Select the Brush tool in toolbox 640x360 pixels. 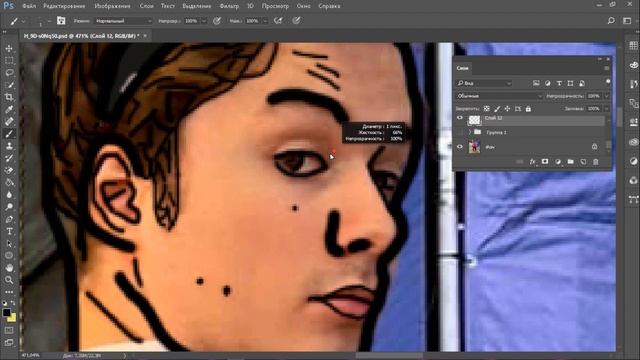pyautogui.click(x=9, y=134)
